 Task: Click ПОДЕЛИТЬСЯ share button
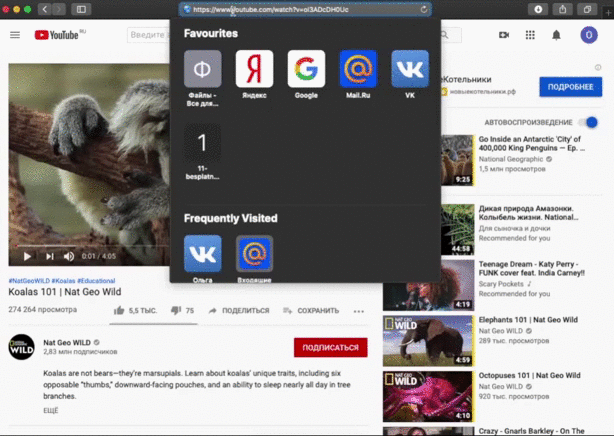tap(239, 311)
